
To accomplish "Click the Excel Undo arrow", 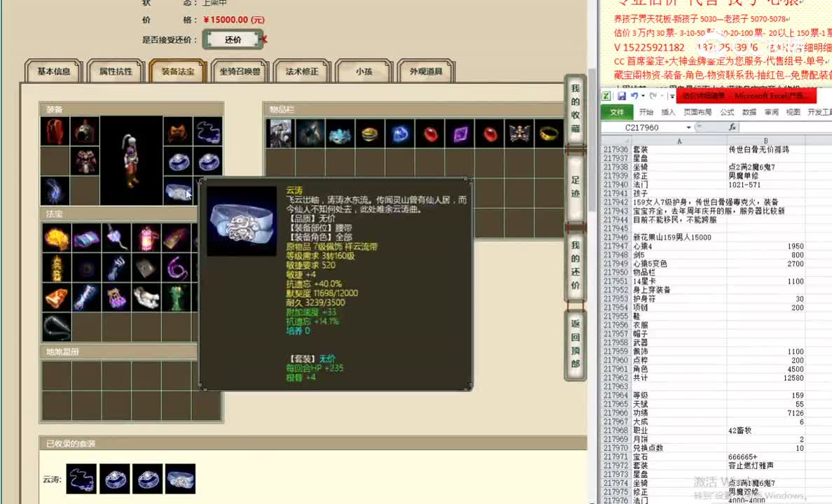I will point(634,96).
